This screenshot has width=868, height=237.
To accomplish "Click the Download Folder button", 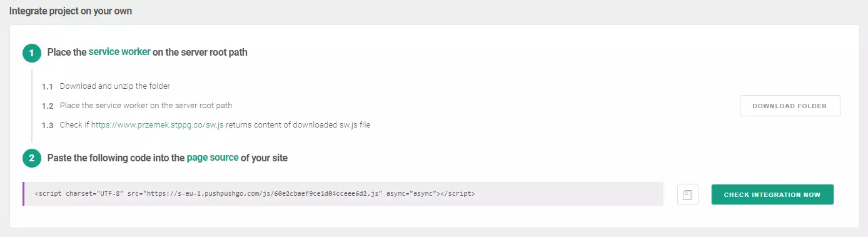I will point(790,106).
